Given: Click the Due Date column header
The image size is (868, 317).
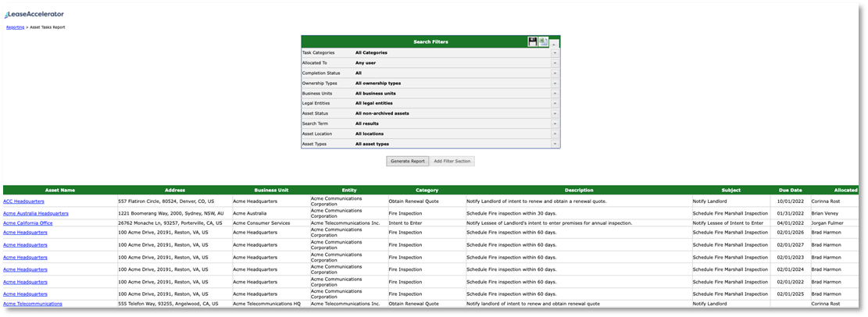Looking at the screenshot, I should [791, 191].
